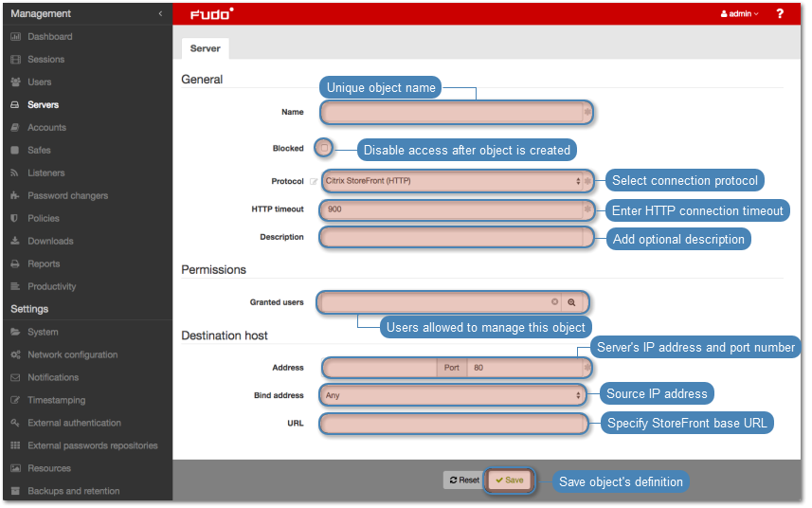
Task: Collapse the Management sidebar with chevron
Action: click(x=160, y=14)
